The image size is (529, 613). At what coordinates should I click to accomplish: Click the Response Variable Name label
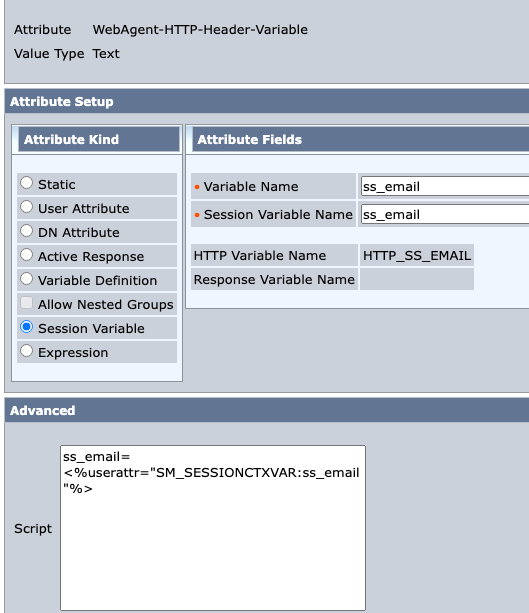274,280
